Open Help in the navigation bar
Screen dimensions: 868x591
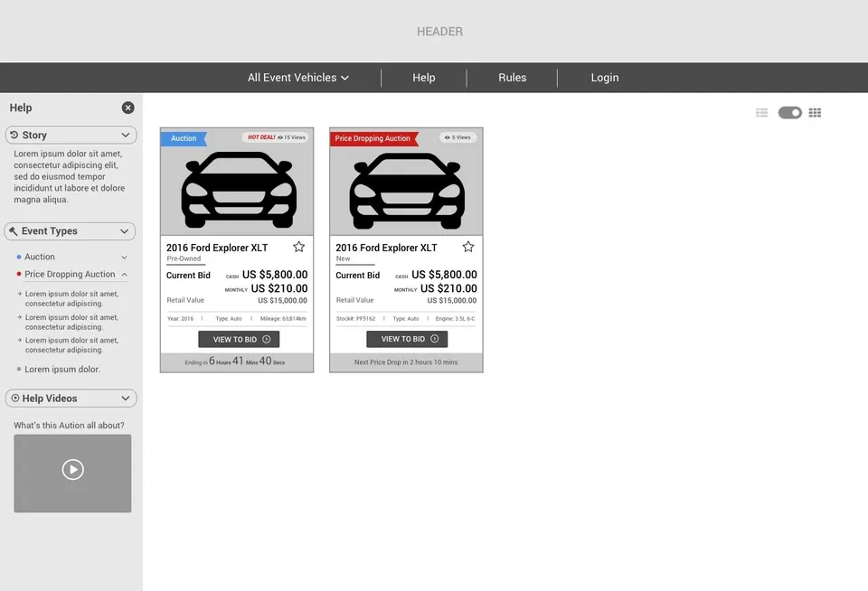tap(423, 78)
